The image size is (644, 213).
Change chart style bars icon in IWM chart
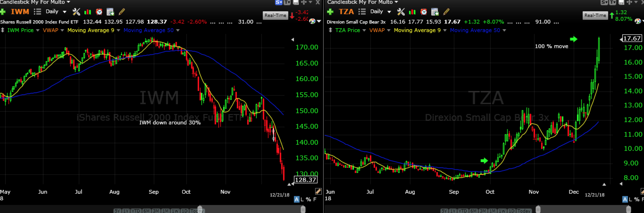[x=88, y=12]
